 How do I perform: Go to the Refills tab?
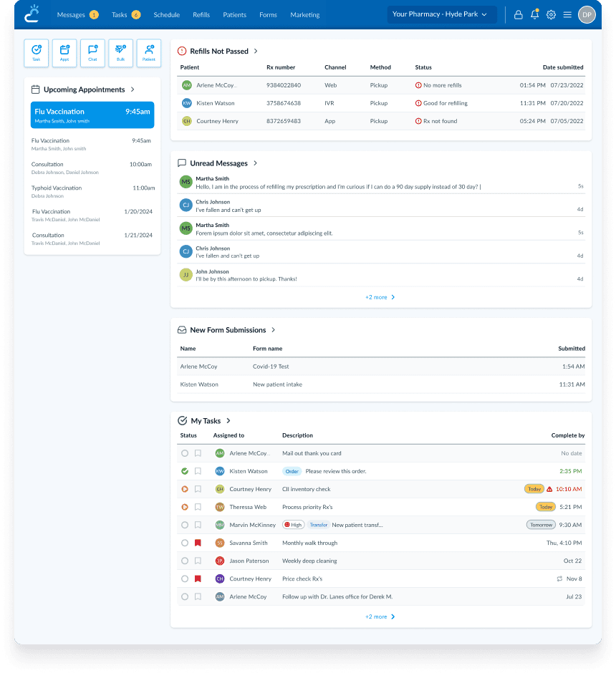pos(201,14)
